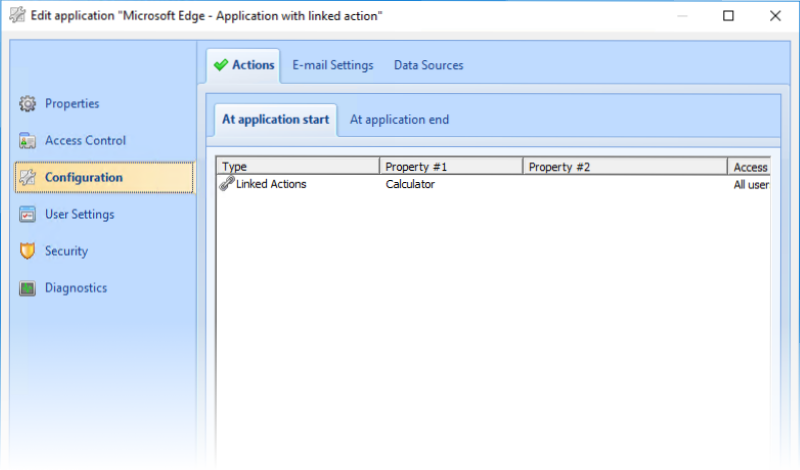Open Access Control via its sidebar icon
Screen dimensions: 800x470
pyautogui.click(x=28, y=141)
